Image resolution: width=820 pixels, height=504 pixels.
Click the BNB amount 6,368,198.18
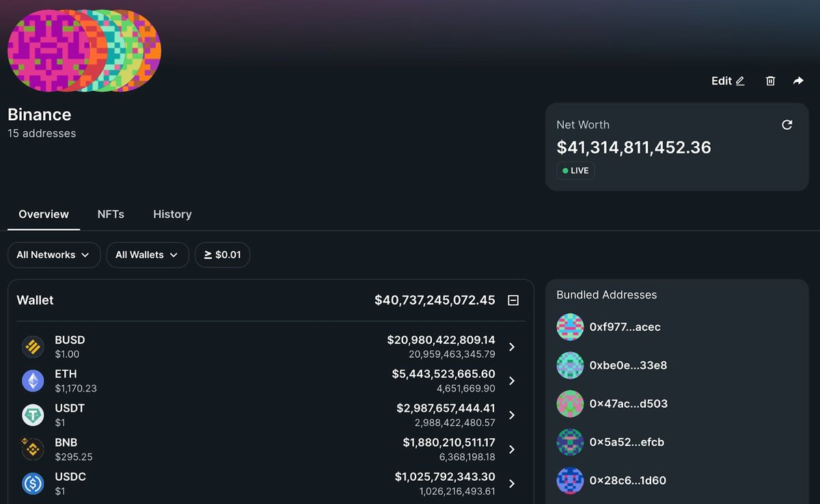(467, 457)
